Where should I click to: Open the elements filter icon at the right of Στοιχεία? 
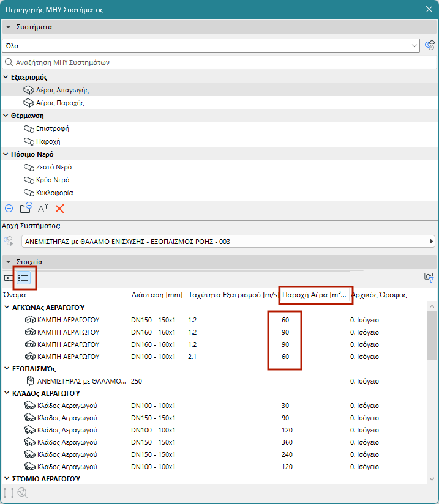(429, 278)
